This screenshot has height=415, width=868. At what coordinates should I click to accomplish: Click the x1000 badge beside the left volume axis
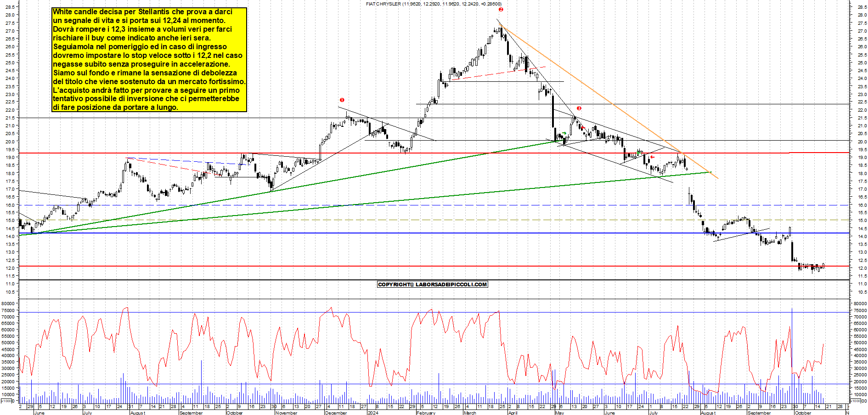6,401
